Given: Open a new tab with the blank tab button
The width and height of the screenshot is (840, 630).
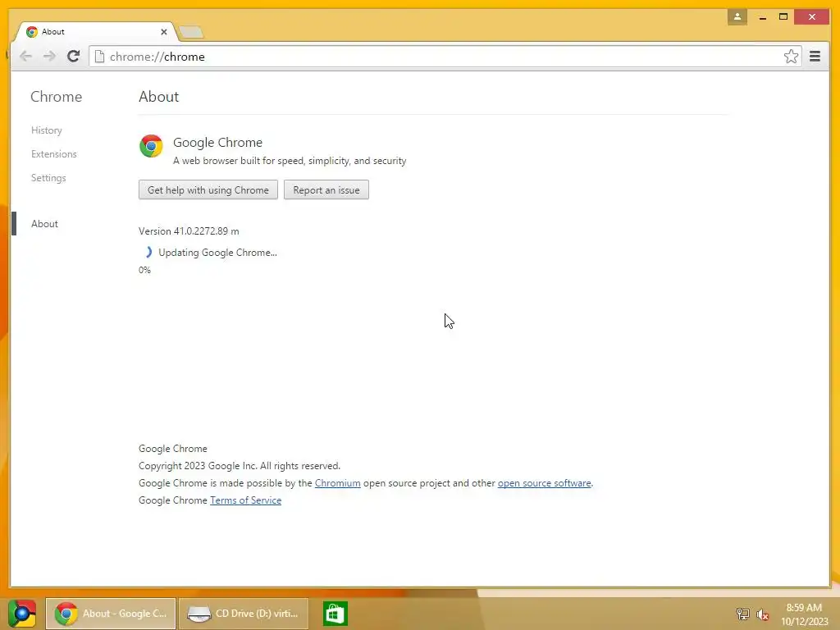Looking at the screenshot, I should pos(191,32).
